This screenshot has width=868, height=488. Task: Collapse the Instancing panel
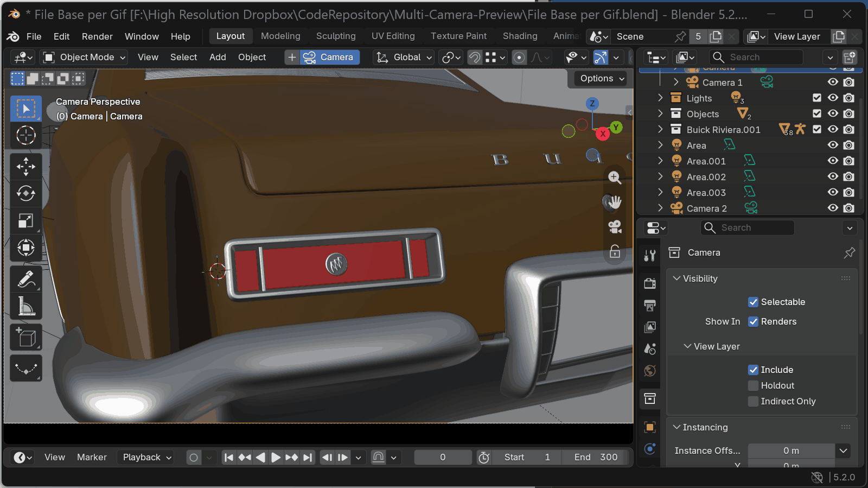click(x=676, y=427)
